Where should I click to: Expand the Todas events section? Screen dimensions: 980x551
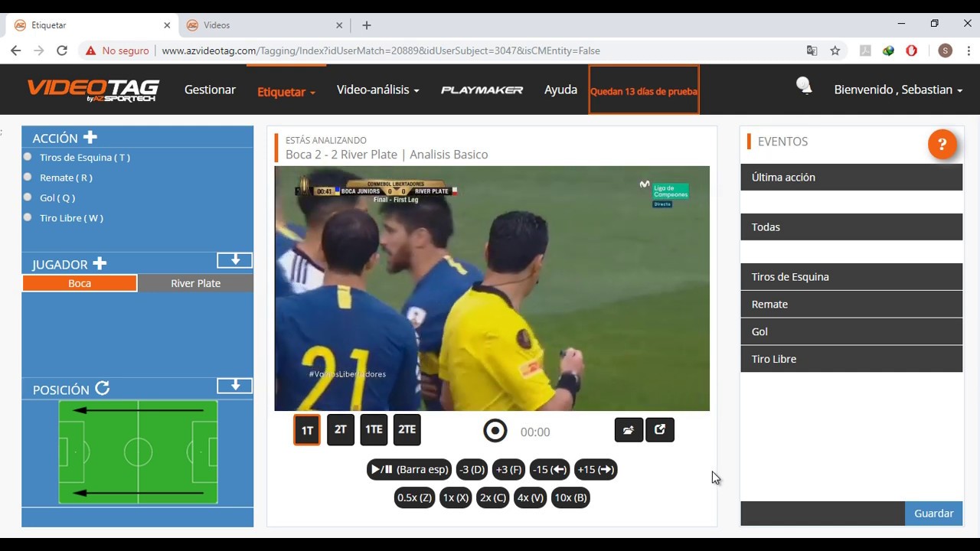[x=851, y=227]
